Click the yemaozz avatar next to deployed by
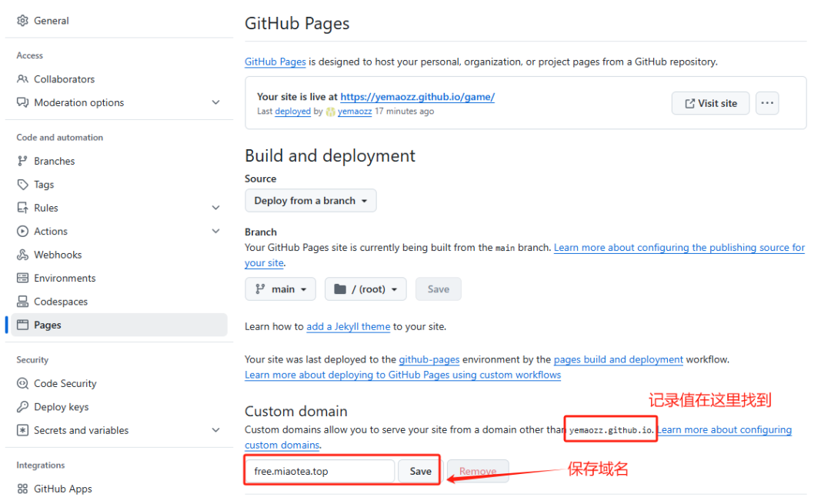Viewport: 831px width, 504px height. tap(330, 112)
